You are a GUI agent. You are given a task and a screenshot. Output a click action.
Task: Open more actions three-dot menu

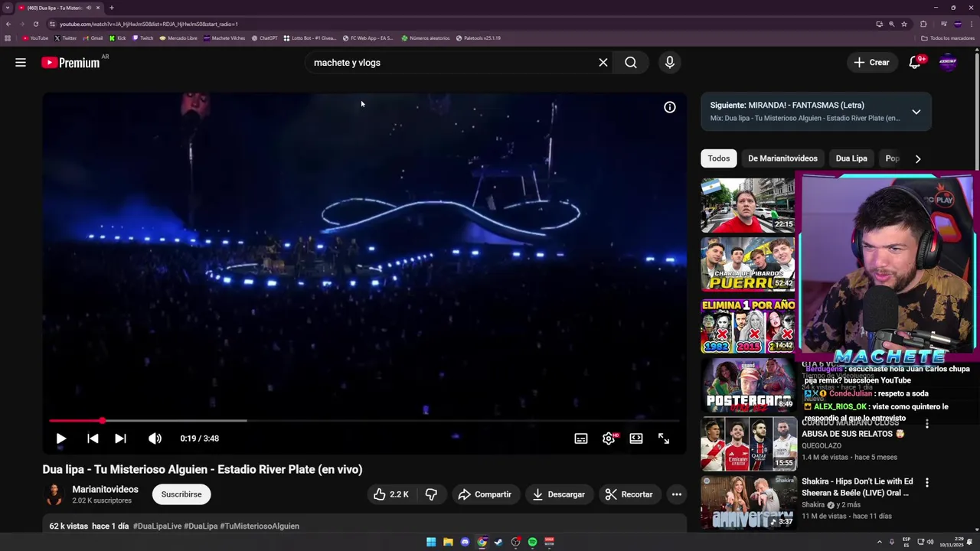(x=677, y=494)
